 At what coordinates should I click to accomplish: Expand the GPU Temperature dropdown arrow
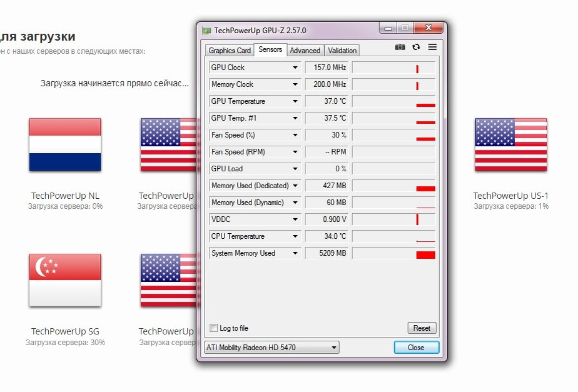click(295, 101)
